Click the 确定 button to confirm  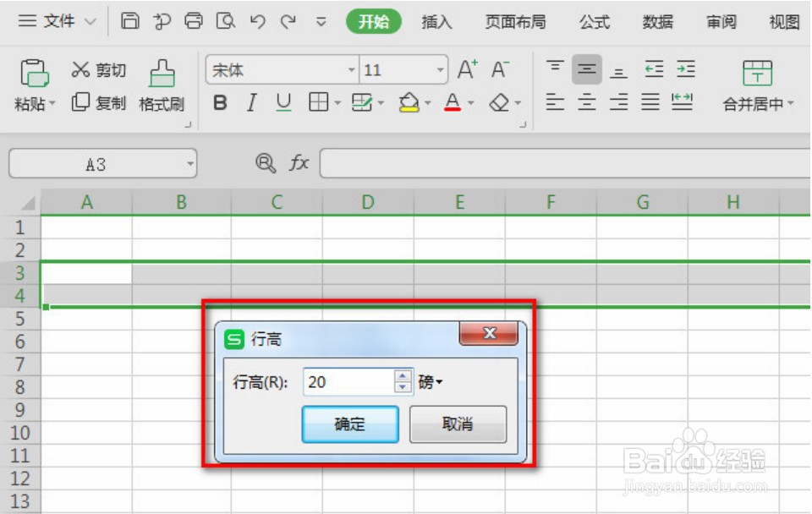[x=349, y=424]
